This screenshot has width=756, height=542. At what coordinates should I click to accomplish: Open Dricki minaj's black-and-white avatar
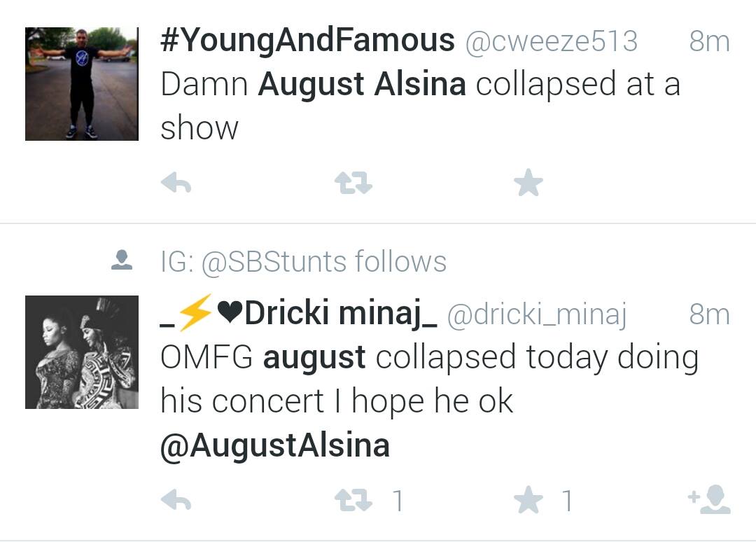coord(82,352)
